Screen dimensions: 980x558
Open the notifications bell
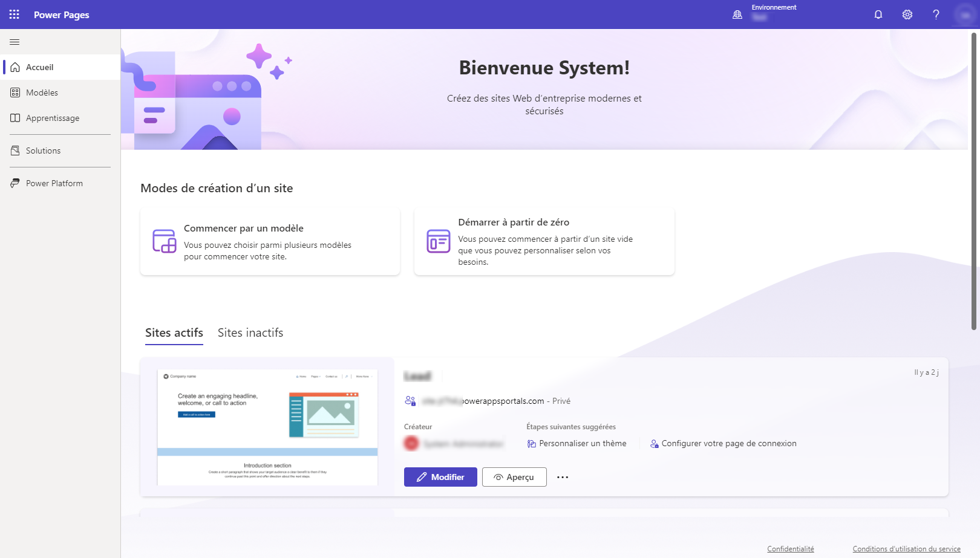tap(878, 15)
